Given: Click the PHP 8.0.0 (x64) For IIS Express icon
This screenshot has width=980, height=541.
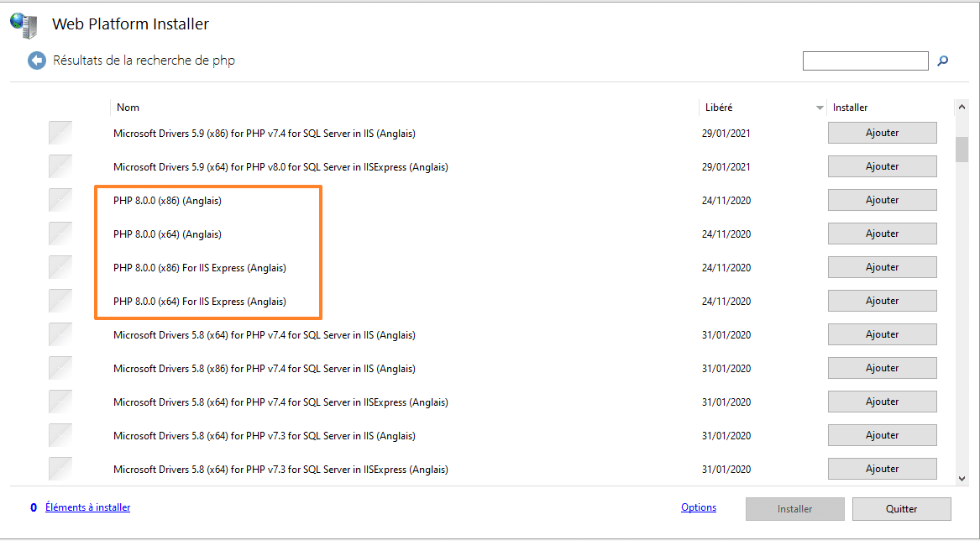Looking at the screenshot, I should click(60, 301).
